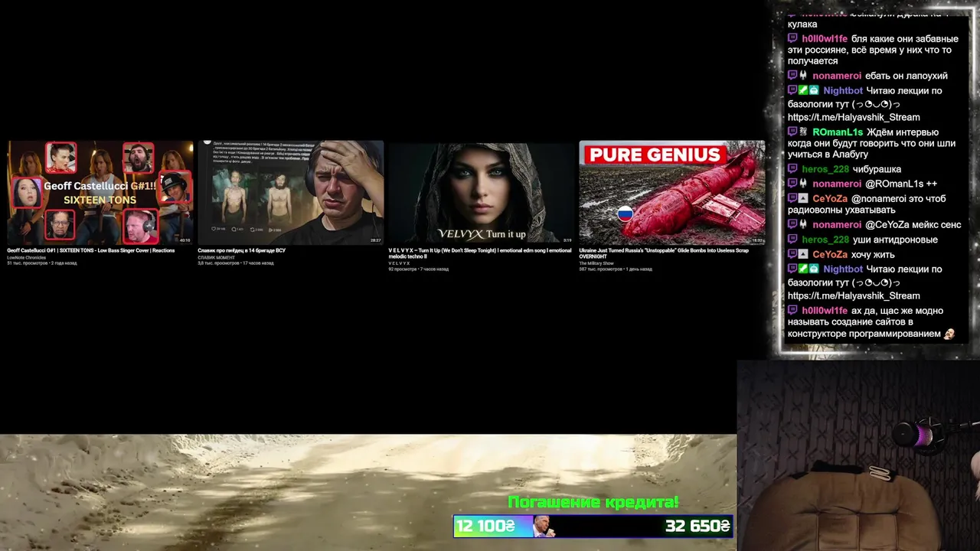Click the 18:32 duration badge
Viewport: 980px width, 551px height.
756,240
